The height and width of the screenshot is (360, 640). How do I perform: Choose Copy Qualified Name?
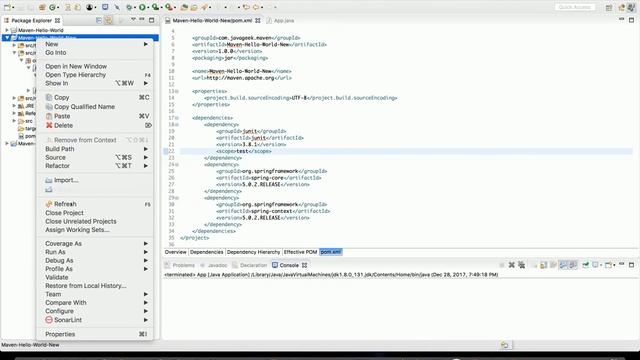tap(95, 107)
